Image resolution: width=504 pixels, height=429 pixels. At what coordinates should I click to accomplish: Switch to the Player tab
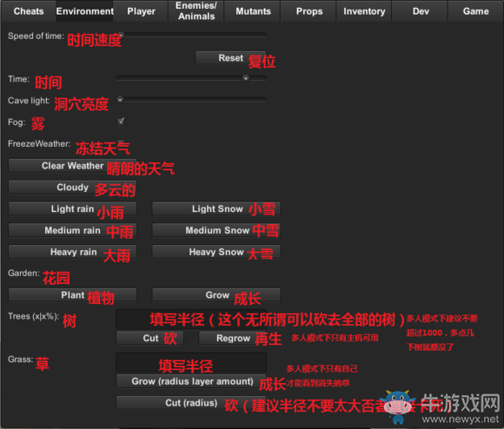141,11
